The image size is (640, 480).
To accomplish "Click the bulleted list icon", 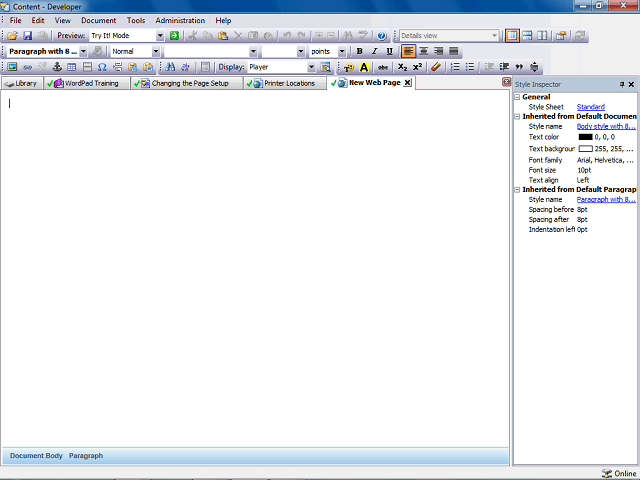I will tap(470, 67).
